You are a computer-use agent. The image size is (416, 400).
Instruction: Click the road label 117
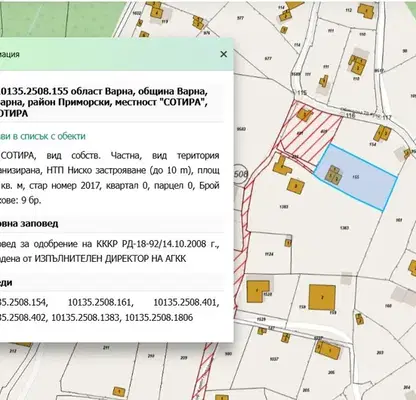[x=387, y=117]
